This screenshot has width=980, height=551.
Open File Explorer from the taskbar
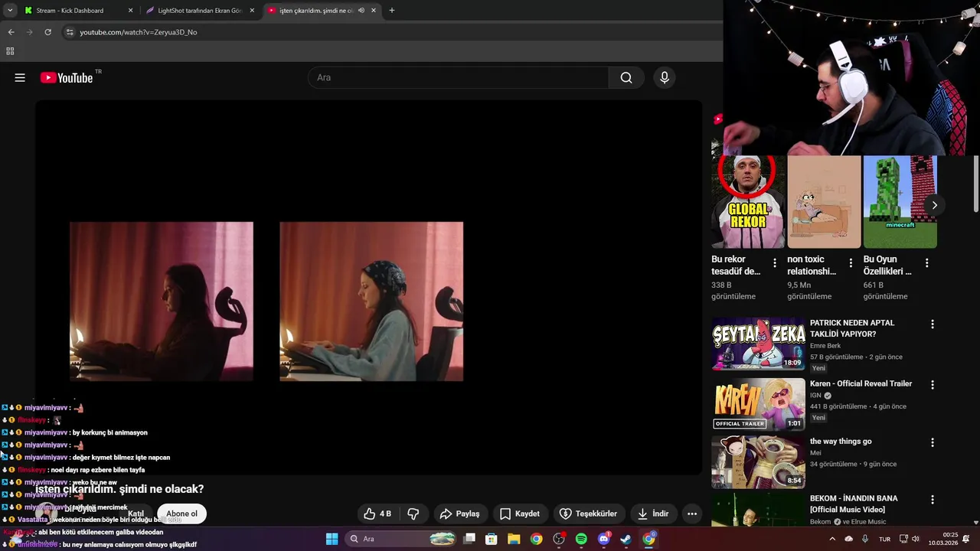514,539
